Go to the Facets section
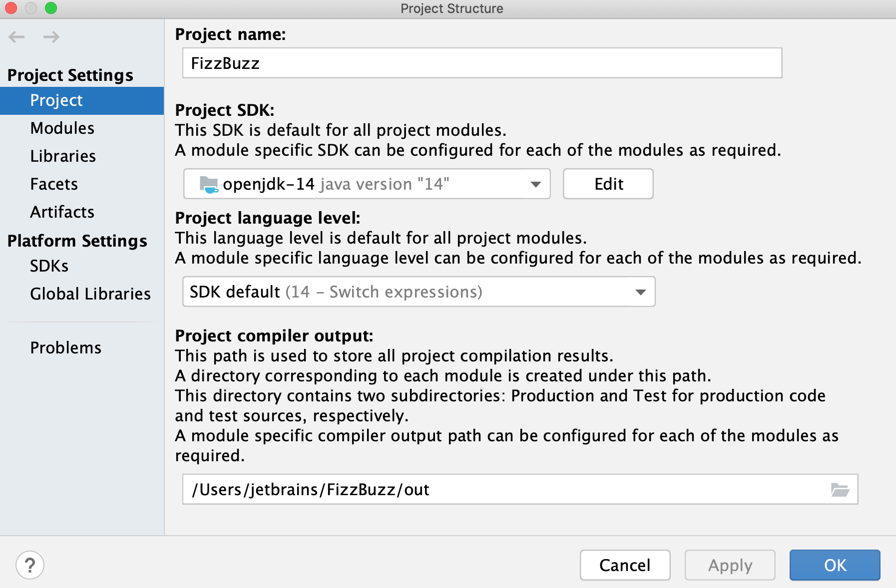The height and width of the screenshot is (588, 896). 54,184
